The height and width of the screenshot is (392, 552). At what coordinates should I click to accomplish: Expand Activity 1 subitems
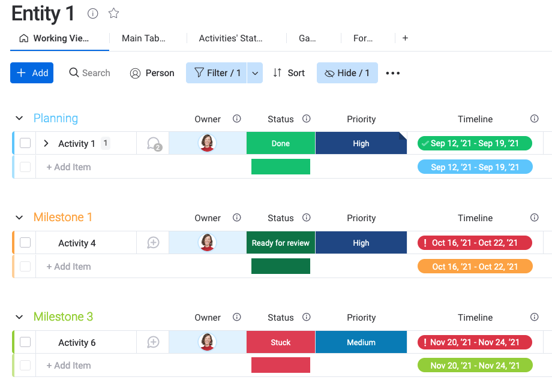[x=46, y=143]
